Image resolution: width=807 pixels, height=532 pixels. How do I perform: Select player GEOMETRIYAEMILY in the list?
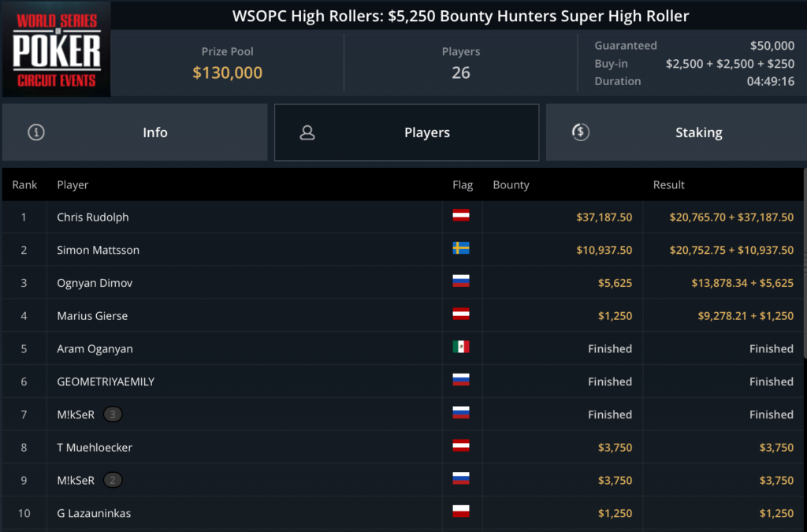pyautogui.click(x=106, y=381)
